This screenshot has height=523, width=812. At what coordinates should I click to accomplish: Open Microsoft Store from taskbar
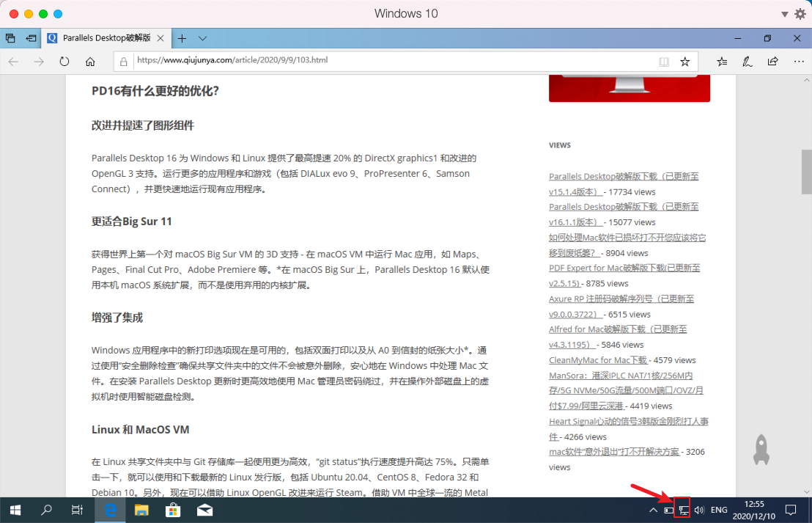[x=173, y=510]
